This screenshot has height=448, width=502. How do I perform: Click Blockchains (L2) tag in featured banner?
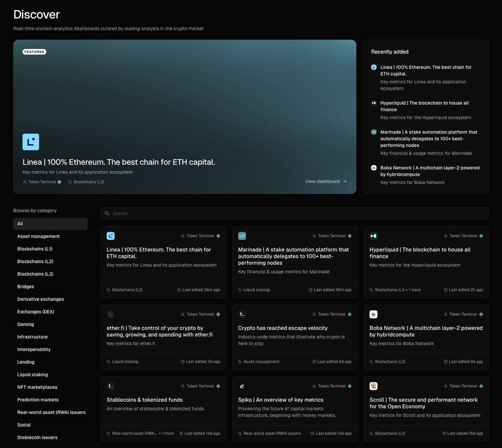pos(86,182)
